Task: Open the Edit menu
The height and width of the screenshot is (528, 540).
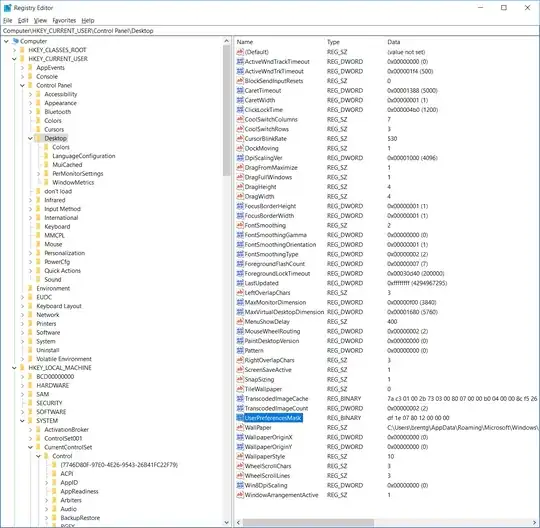Action: (23, 20)
